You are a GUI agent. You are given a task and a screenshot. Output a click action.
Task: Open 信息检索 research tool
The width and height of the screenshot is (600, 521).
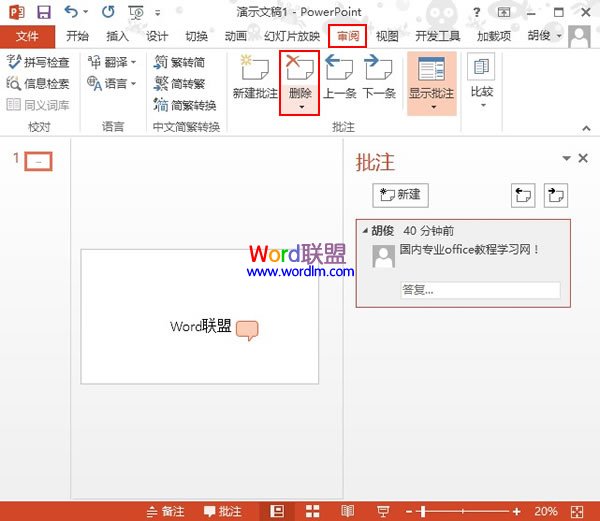[x=38, y=83]
